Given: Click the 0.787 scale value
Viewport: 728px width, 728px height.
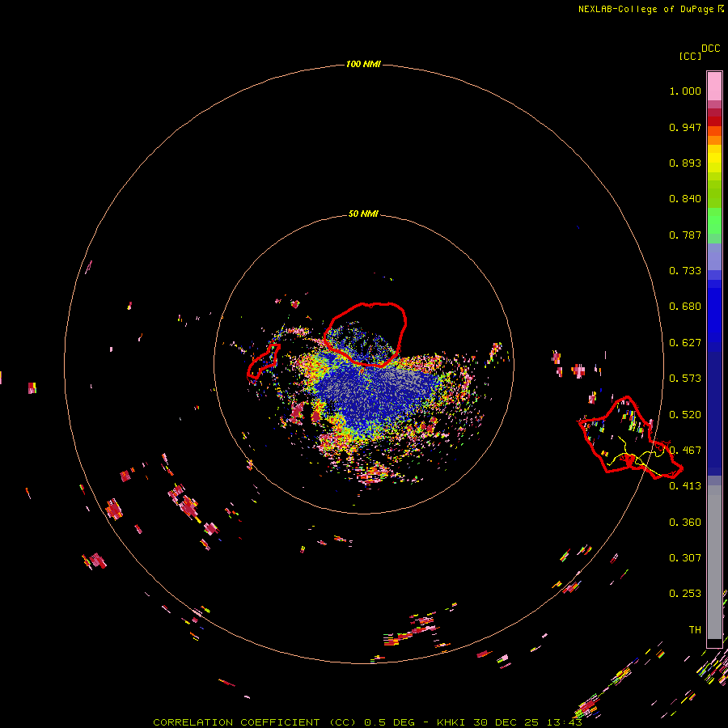Looking at the screenshot, I should [x=685, y=235].
